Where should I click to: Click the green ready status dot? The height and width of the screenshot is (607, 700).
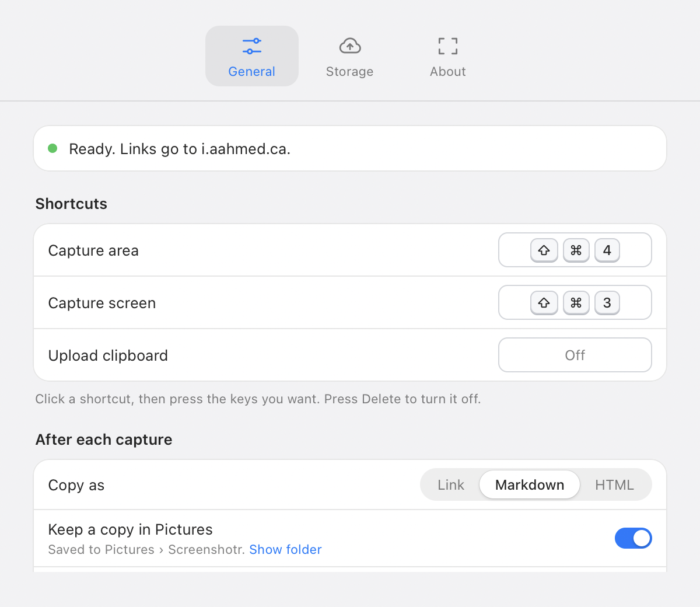pos(52,148)
